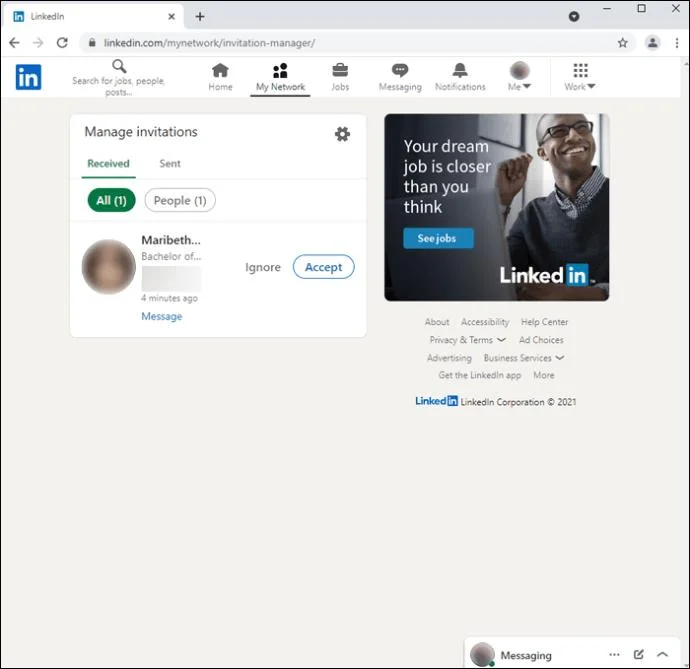
Task: Click the search magnifier icon
Action: [119, 66]
